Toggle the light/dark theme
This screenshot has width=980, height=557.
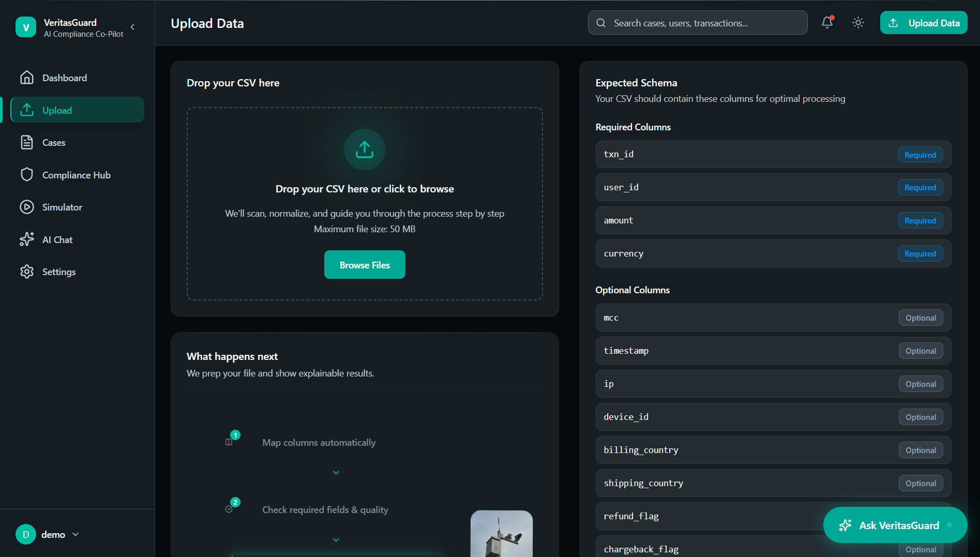[x=858, y=23]
